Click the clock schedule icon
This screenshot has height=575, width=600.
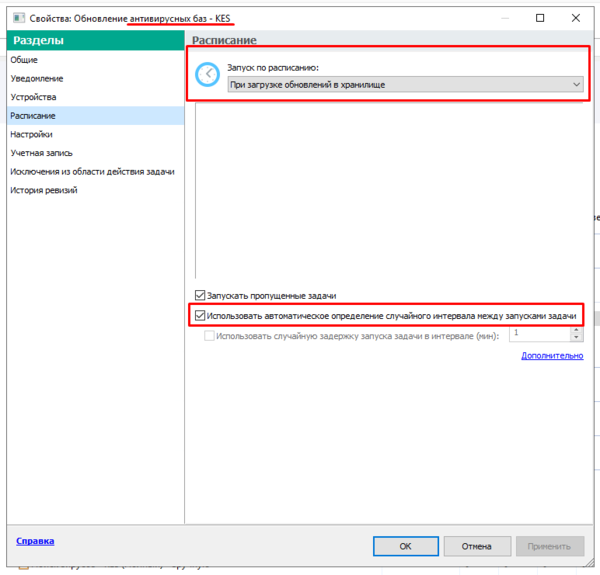tap(207, 74)
